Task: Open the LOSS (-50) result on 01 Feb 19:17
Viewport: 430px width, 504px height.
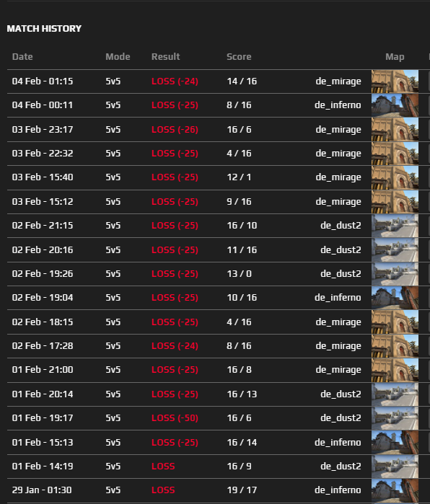Action: pos(175,418)
